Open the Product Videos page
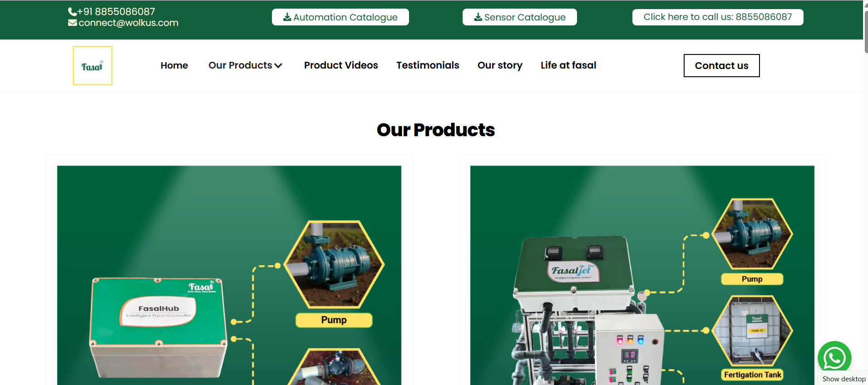Screen dimensions: 868x385 click(341, 65)
